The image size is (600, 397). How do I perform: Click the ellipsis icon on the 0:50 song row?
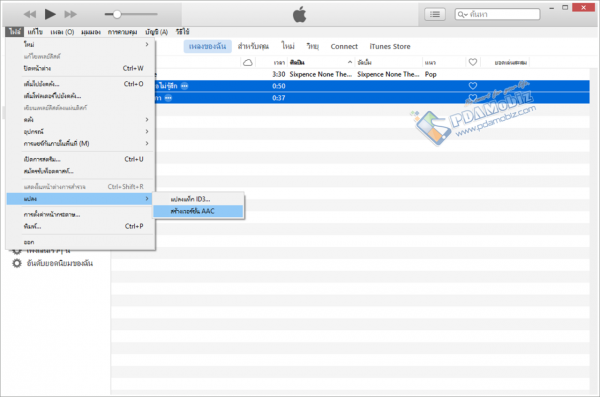184,86
